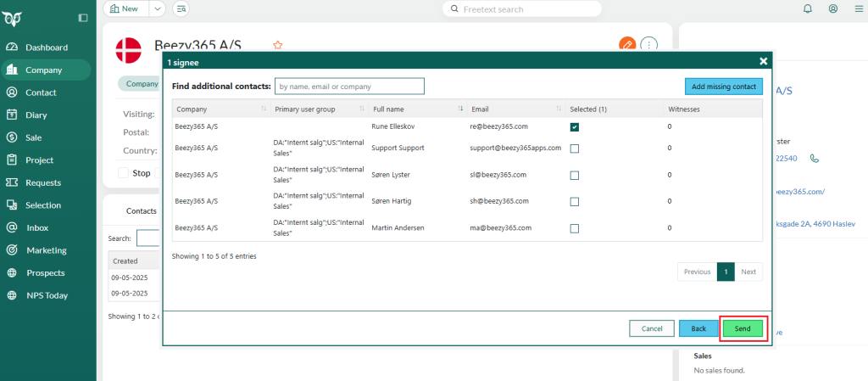The height and width of the screenshot is (381, 868).
Task: Collapse the sidebar panel toggle icon
Action: pyautogui.click(x=83, y=18)
